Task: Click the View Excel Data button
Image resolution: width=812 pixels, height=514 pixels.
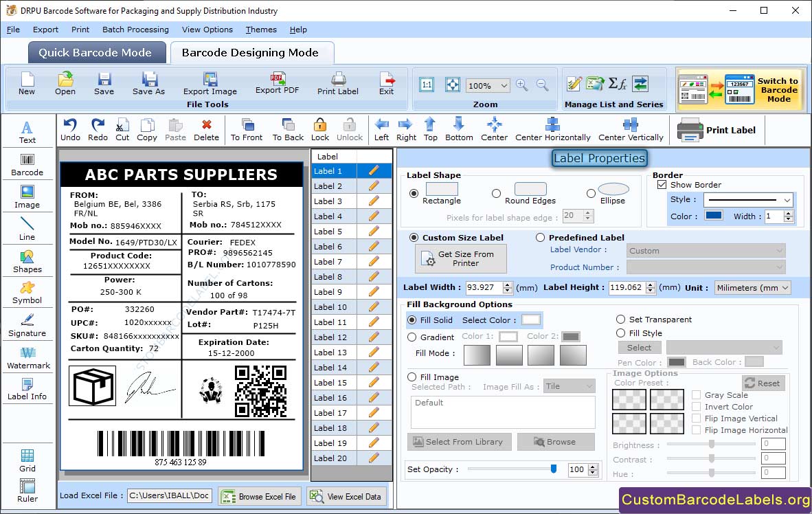Action: (x=346, y=496)
